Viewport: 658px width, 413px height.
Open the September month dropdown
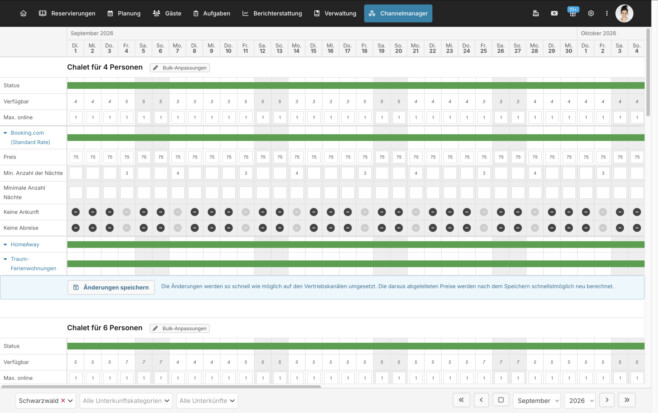pyautogui.click(x=537, y=400)
